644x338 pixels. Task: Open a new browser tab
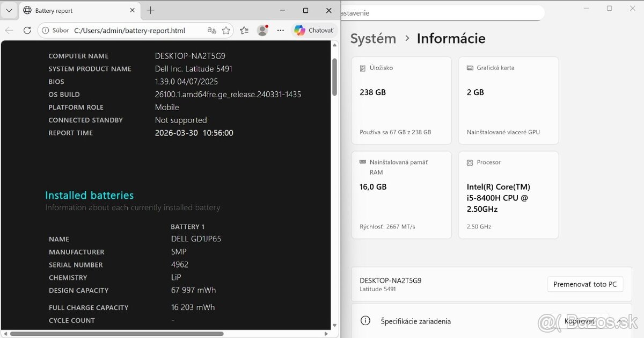(x=150, y=11)
